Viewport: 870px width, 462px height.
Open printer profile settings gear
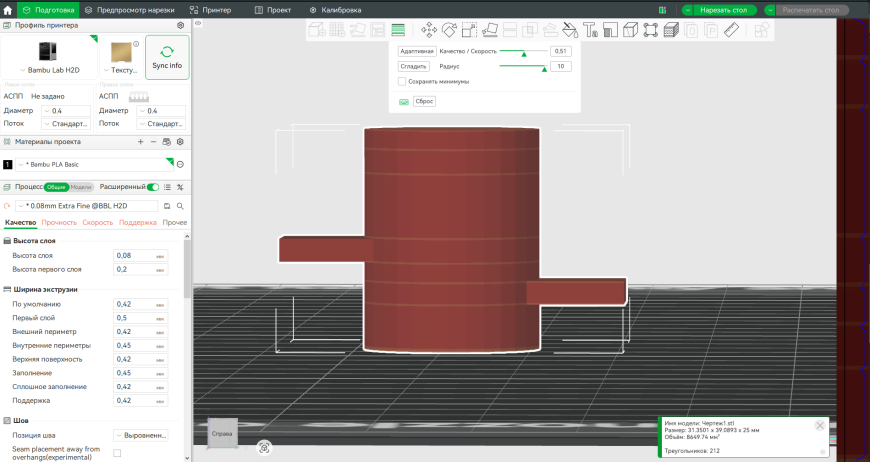pos(180,26)
